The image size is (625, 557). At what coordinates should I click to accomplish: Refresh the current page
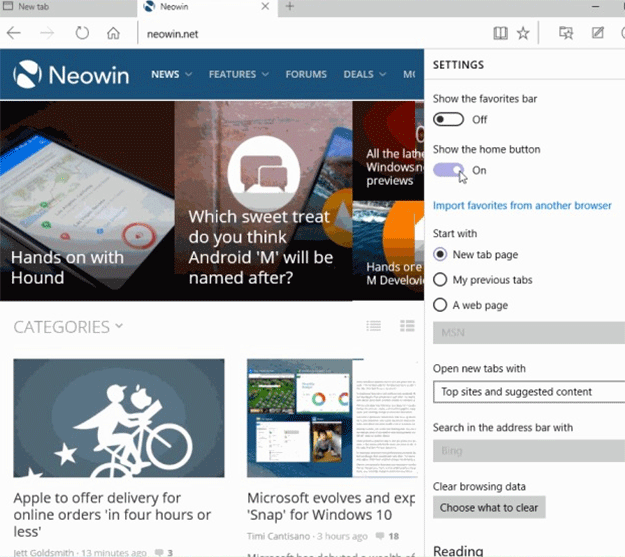(82, 33)
